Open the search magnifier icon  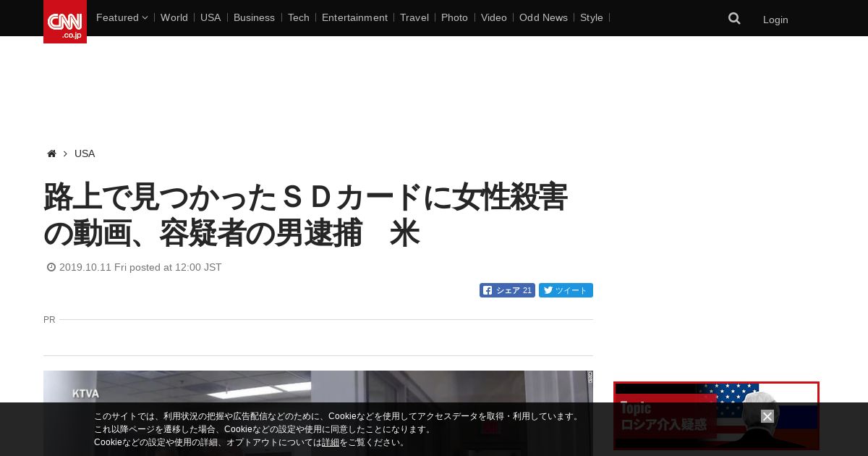click(734, 19)
